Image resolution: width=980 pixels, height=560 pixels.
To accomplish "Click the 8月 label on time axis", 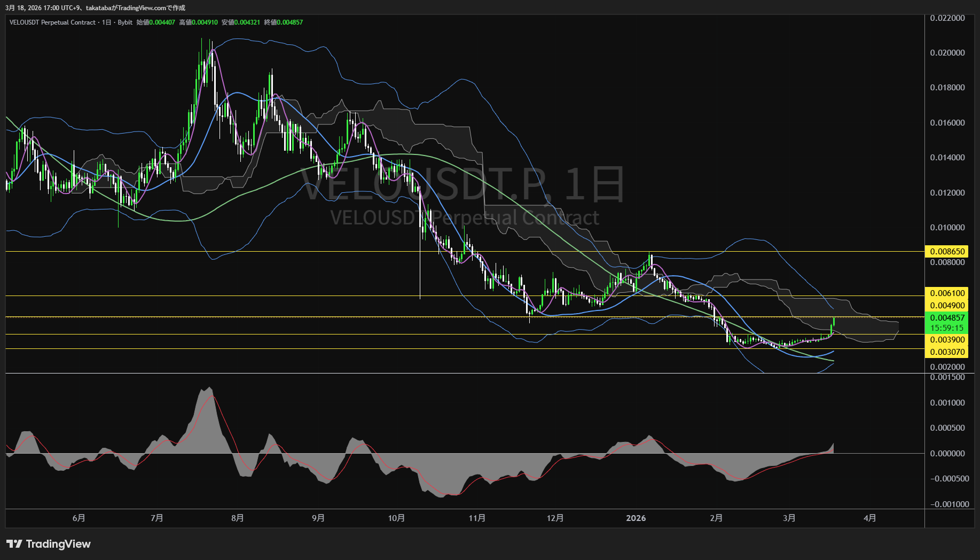I will click(x=238, y=518).
